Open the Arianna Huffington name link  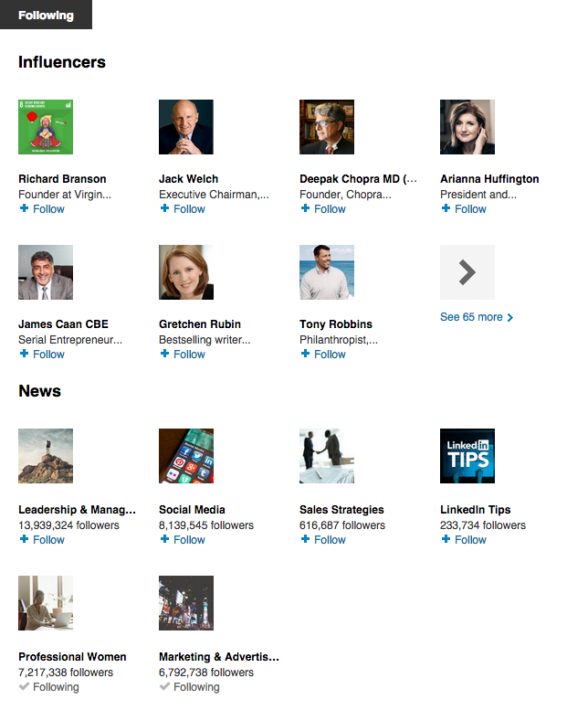pyautogui.click(x=489, y=179)
